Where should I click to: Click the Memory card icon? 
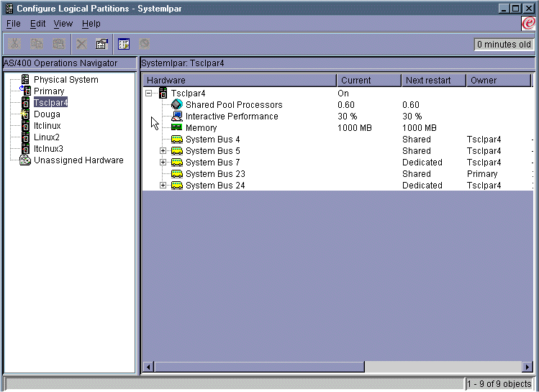click(177, 127)
